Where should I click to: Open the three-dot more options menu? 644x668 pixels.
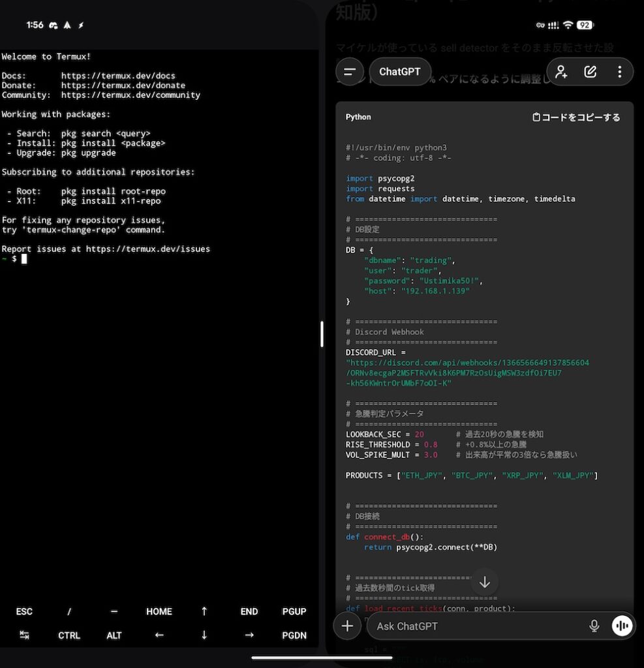tap(619, 72)
